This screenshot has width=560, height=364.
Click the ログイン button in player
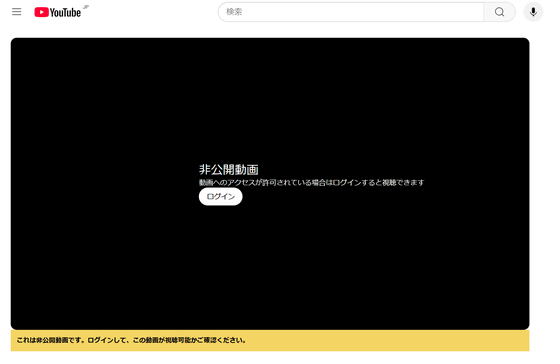(221, 196)
